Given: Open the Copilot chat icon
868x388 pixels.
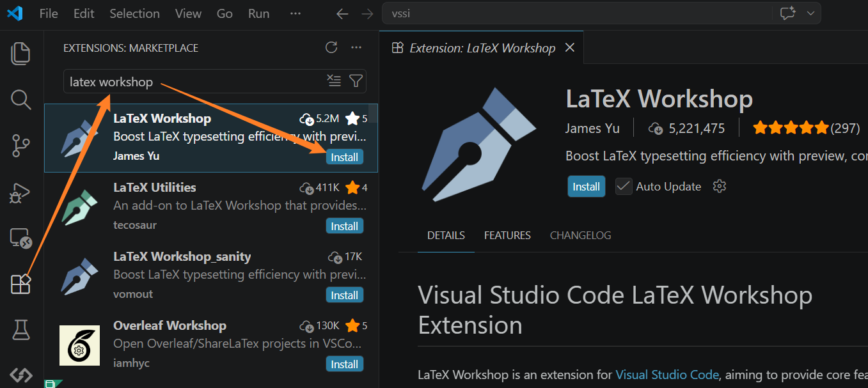Looking at the screenshot, I should point(787,13).
